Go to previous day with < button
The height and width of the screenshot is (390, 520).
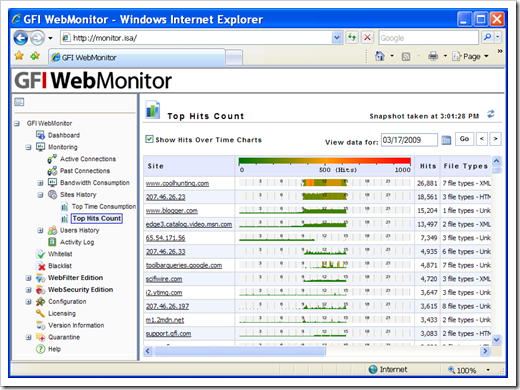point(482,139)
